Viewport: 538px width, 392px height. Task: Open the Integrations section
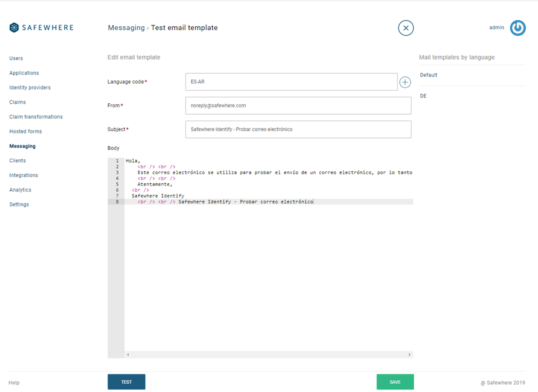tap(23, 175)
